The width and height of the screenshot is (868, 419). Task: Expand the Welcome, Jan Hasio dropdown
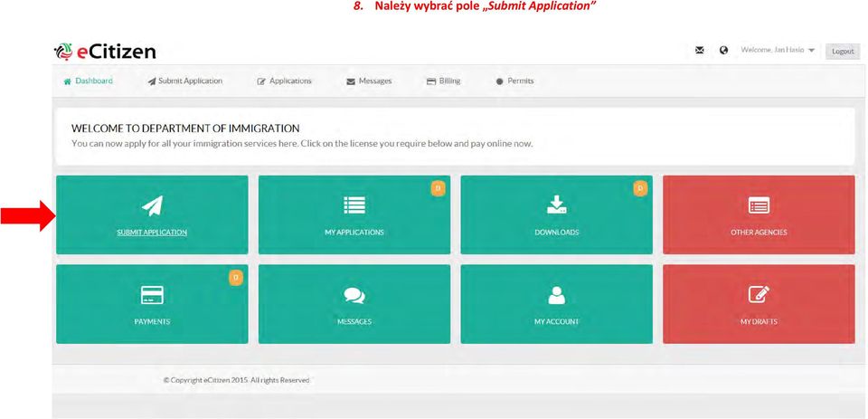point(778,51)
